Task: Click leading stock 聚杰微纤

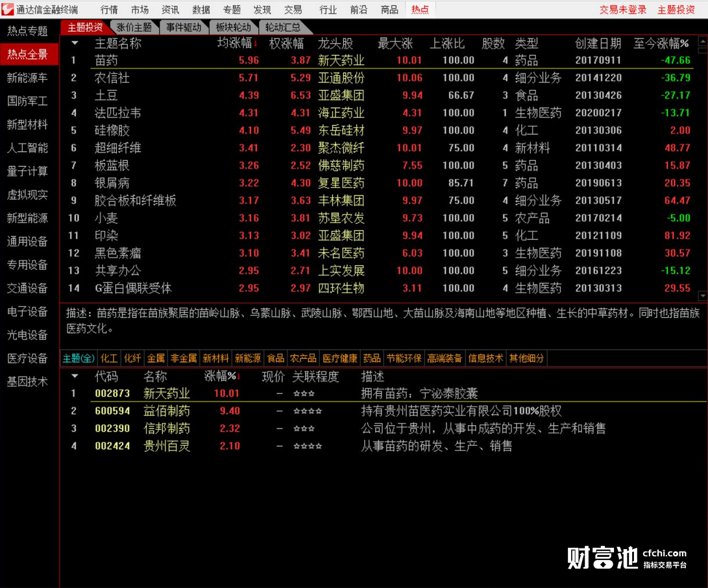Action: tap(341, 148)
